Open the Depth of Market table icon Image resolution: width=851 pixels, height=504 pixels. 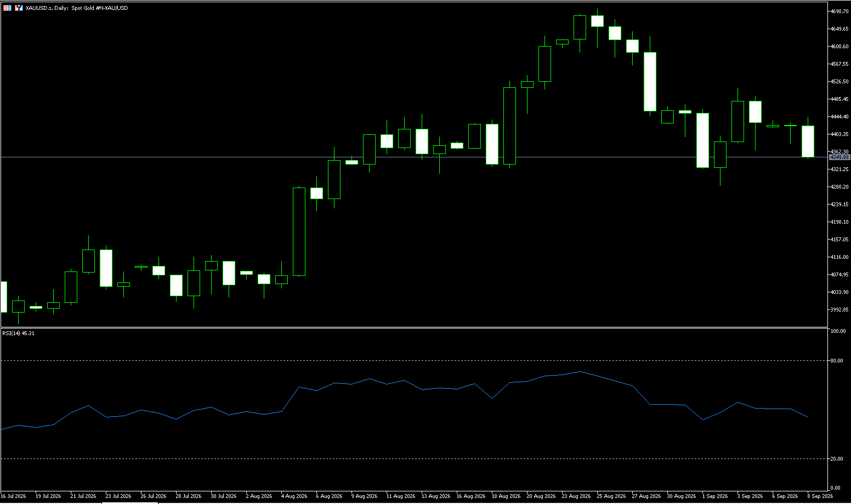click(x=8, y=8)
